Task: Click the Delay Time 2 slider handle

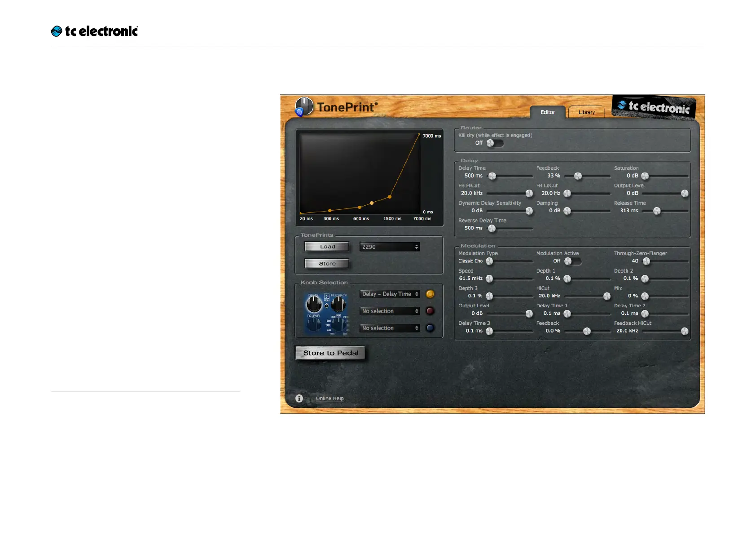Action: [645, 314]
